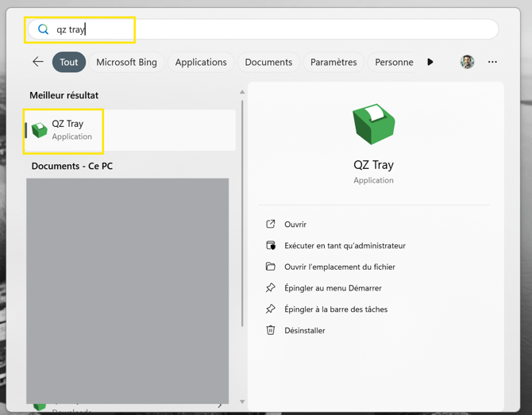Open the three-dots more options menu
Screen dimensions: 532x415
(x=492, y=62)
